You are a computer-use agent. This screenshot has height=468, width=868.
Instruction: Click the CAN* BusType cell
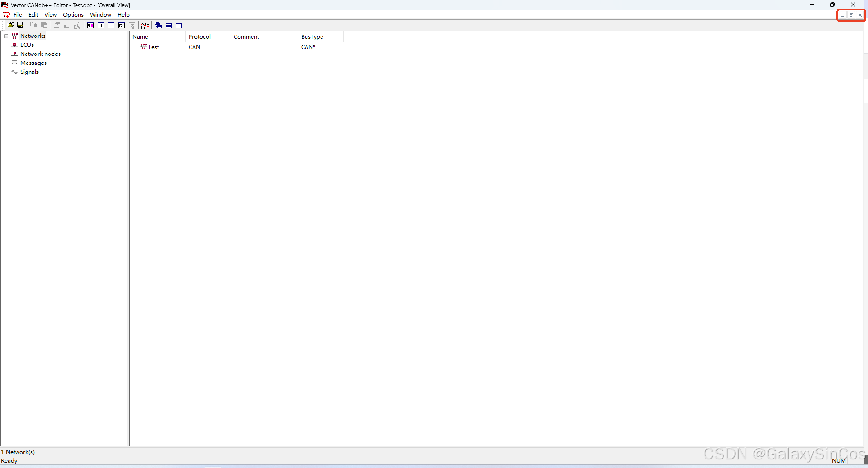[x=308, y=47]
